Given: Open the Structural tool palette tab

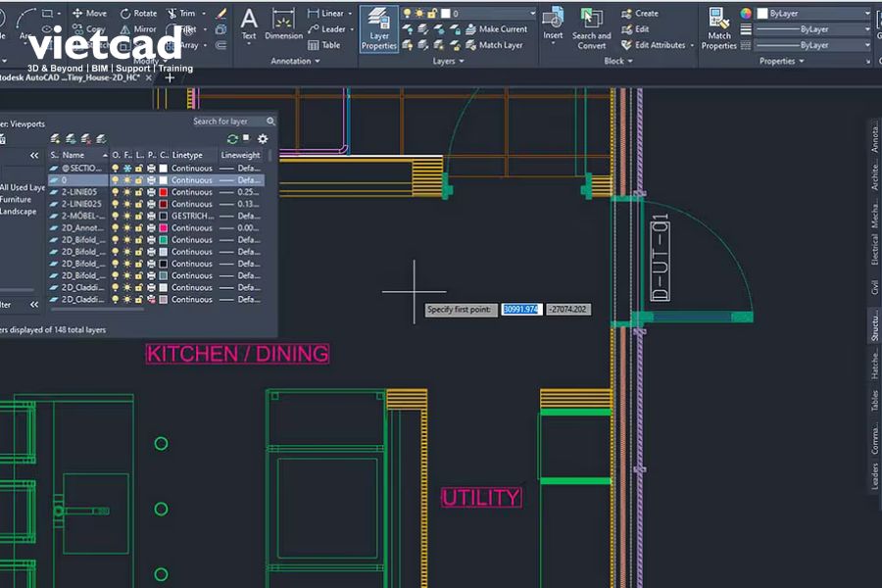Looking at the screenshot, I should point(874,325).
